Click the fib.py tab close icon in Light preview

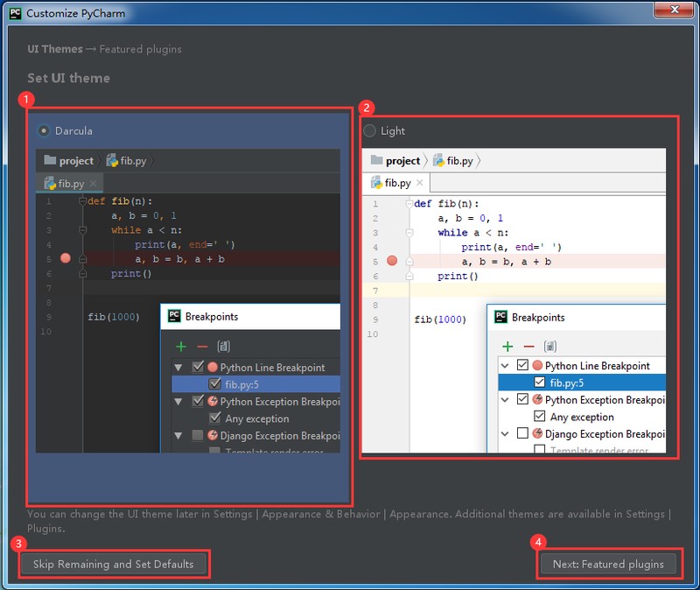420,182
